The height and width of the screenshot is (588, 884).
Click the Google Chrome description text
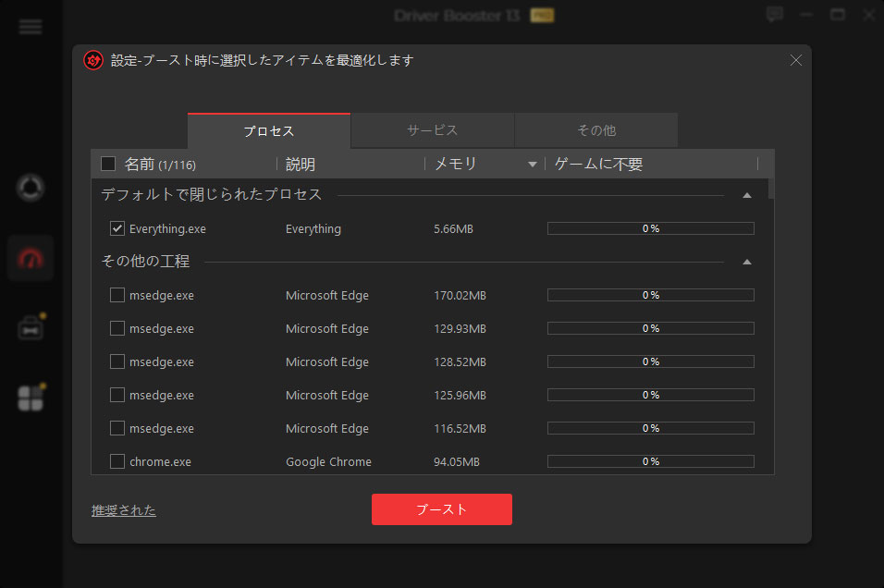328,461
